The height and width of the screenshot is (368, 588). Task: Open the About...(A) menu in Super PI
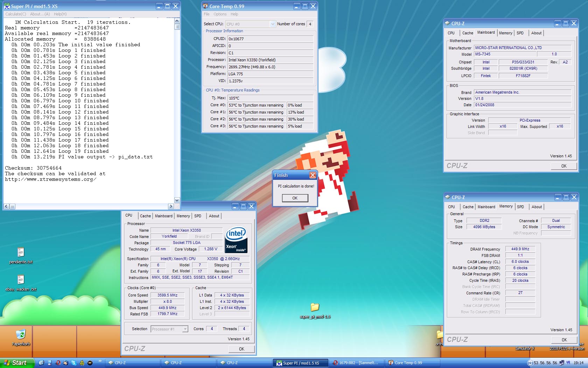40,14
